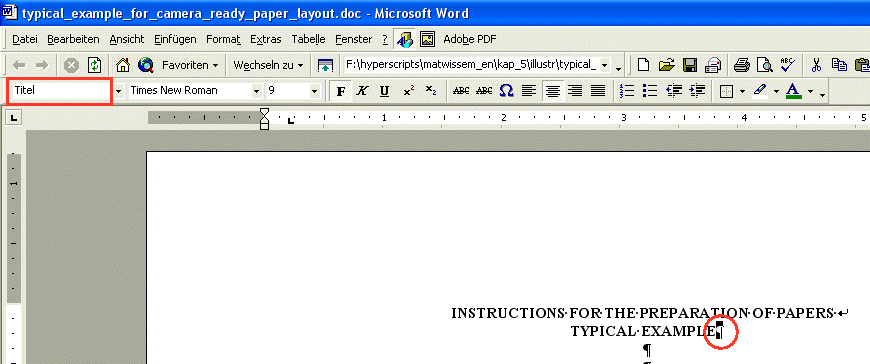
Task: Open Print Preview magnifier icon
Action: point(765,65)
